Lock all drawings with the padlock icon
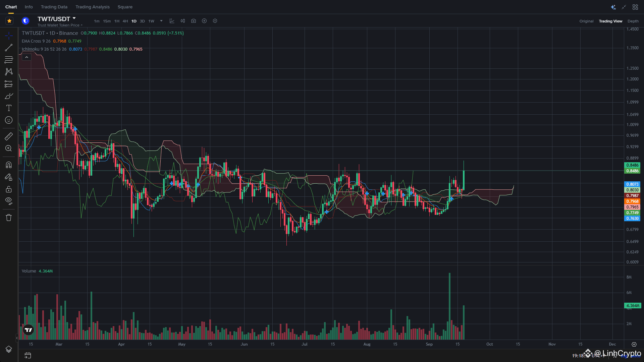Image resolution: width=644 pixels, height=362 pixels. coord(9,189)
